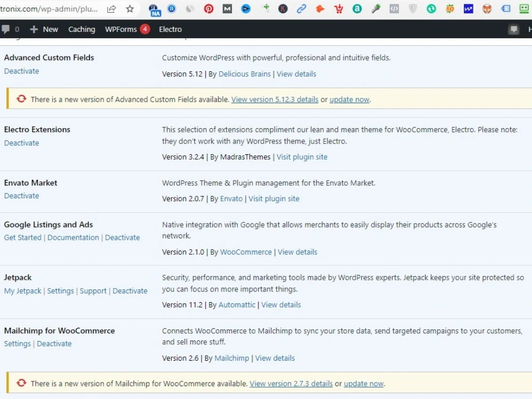Open the red shopping cart extension

coord(338,9)
